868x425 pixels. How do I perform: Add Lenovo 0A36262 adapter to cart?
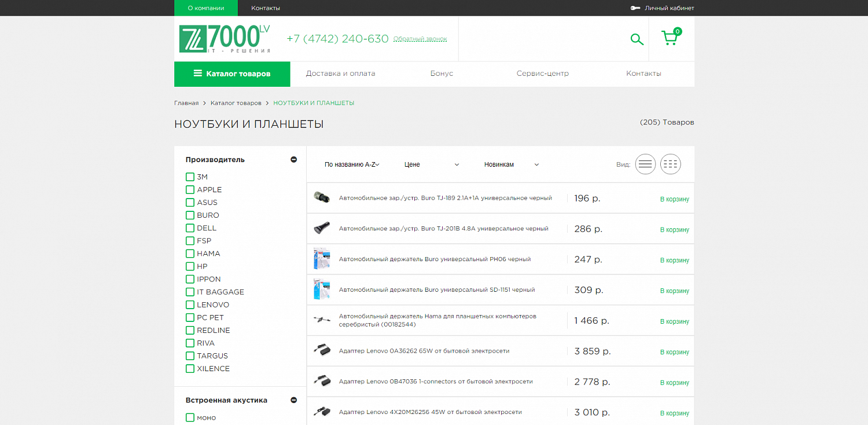pyautogui.click(x=675, y=352)
